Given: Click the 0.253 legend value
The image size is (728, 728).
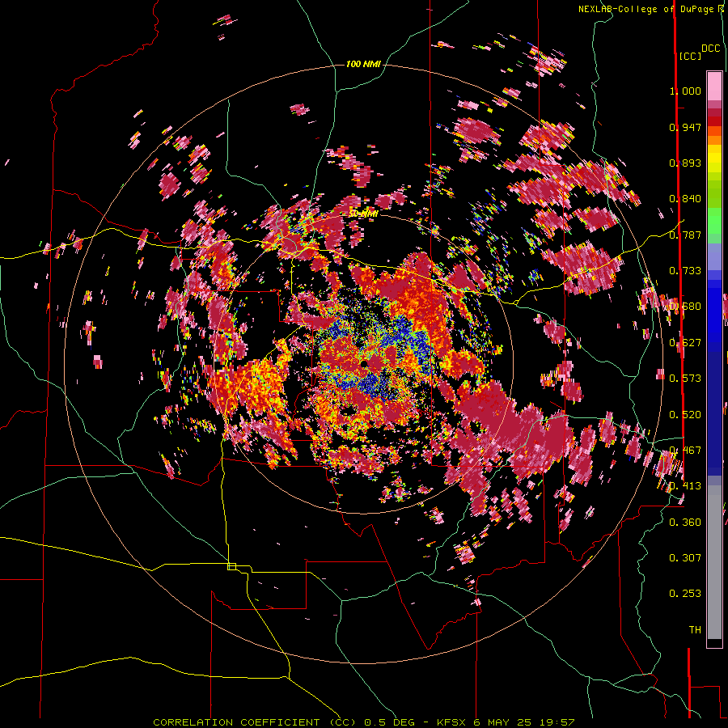Looking at the screenshot, I should (685, 594).
